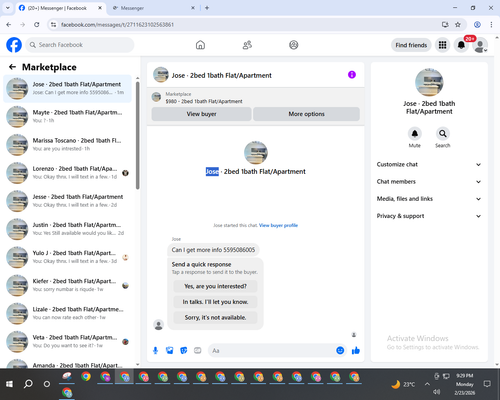Show hidden system tray icons
Image resolution: width=500 pixels, height=400 pixels.
(427, 384)
